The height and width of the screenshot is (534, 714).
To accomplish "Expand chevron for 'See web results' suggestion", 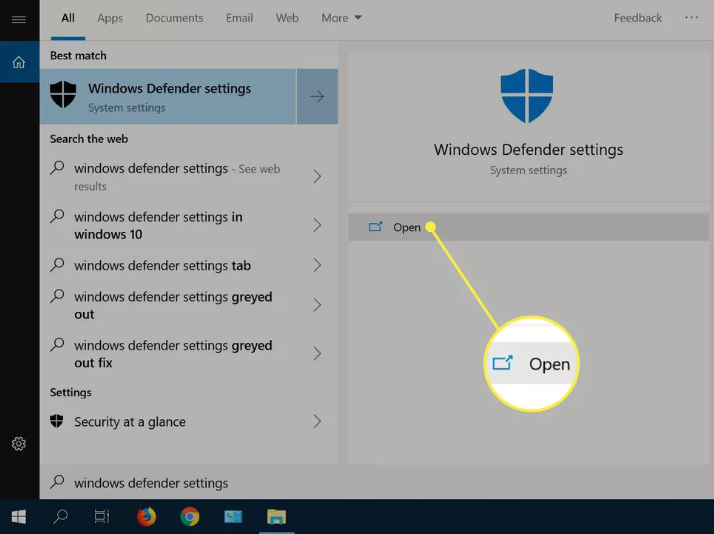I will pos(317,177).
